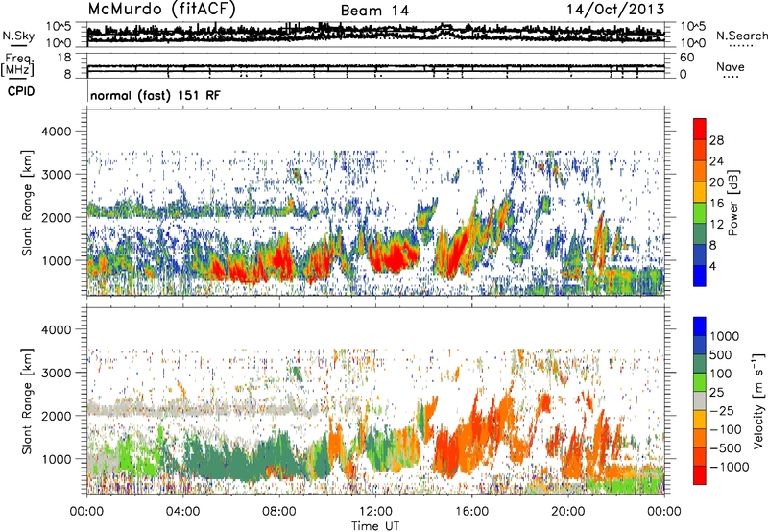Viewport: 768px width, 532px height.
Task: Click the date "14/Oct/2013"
Action: [x=615, y=9]
